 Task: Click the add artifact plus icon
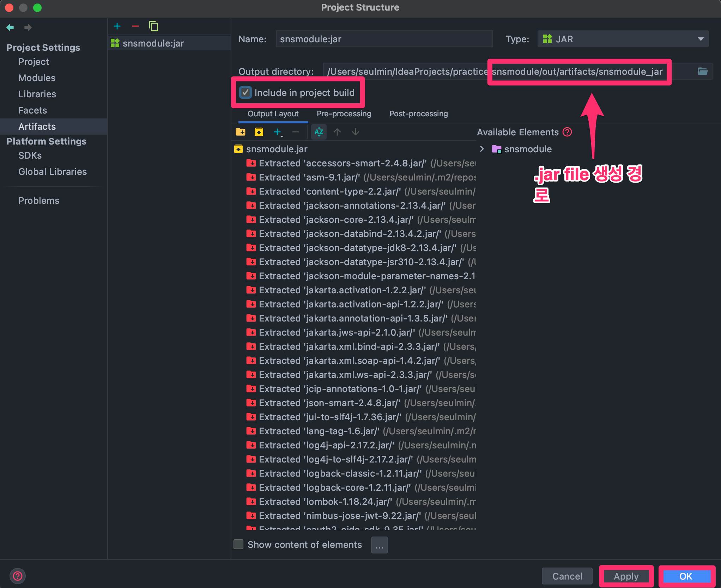117,26
